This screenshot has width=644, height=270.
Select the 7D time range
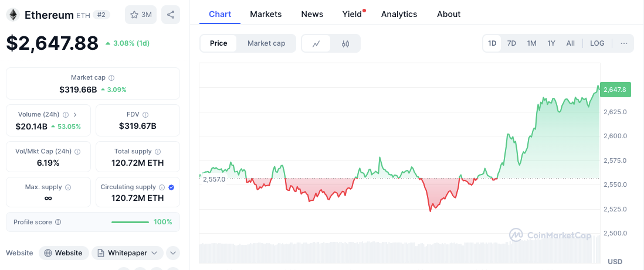(x=511, y=43)
